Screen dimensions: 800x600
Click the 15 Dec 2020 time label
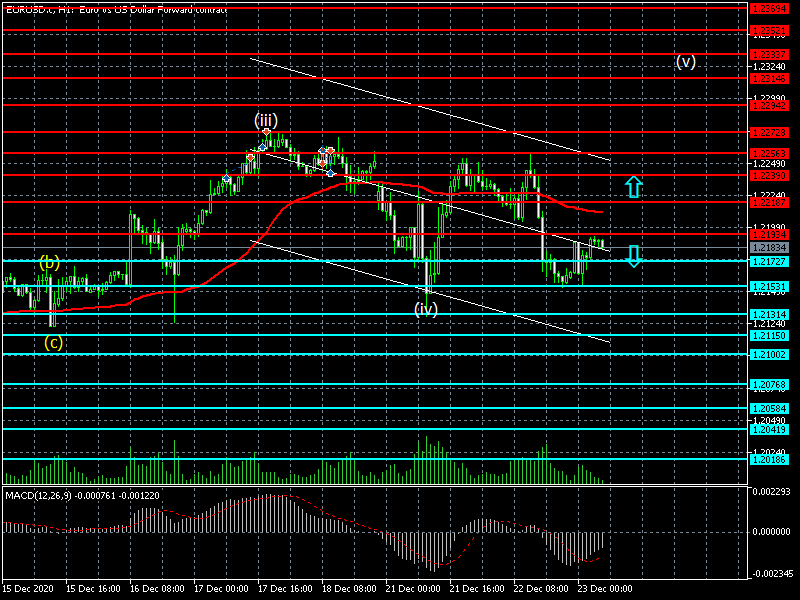click(x=28, y=588)
